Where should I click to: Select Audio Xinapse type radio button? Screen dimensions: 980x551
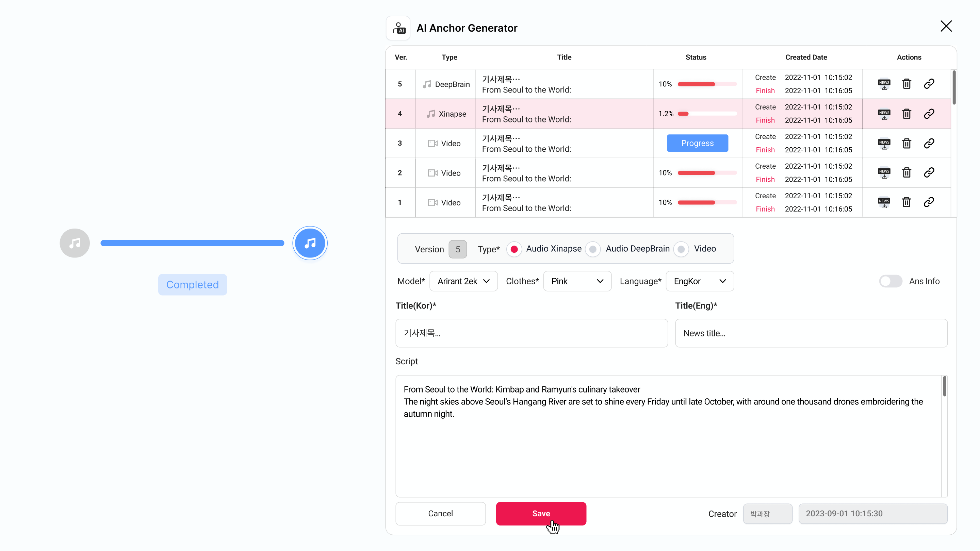click(x=514, y=249)
